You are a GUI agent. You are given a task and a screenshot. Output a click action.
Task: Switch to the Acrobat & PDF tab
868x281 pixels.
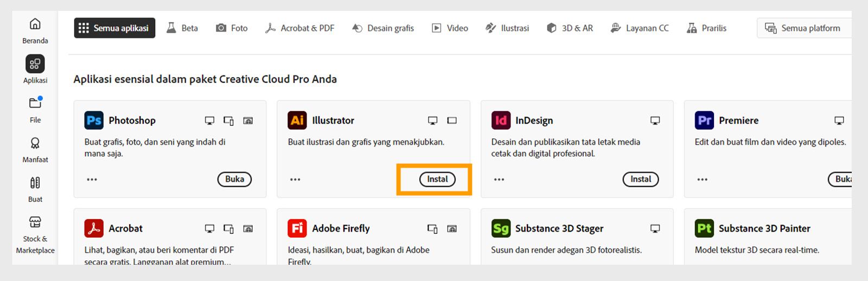tap(299, 28)
